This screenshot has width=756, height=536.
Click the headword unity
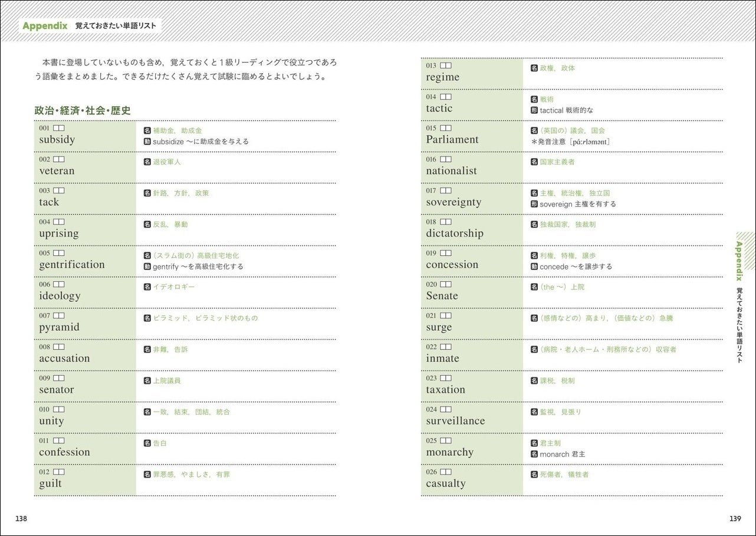pyautogui.click(x=51, y=421)
